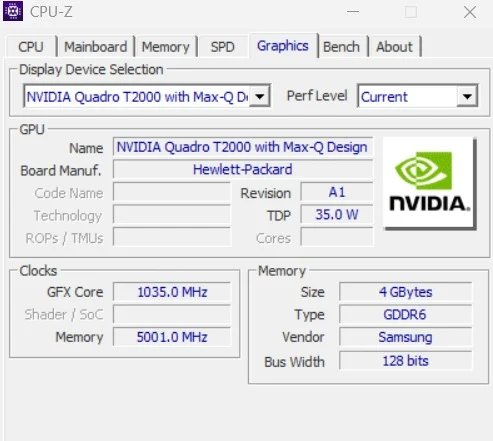Screen dimensions: 493x441
Task: Minimize the CPU-Z window
Action: [x=353, y=12]
